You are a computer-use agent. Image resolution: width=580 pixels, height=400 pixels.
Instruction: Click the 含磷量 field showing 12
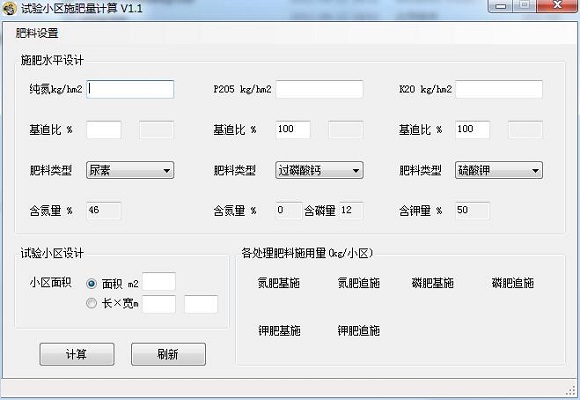[351, 211]
